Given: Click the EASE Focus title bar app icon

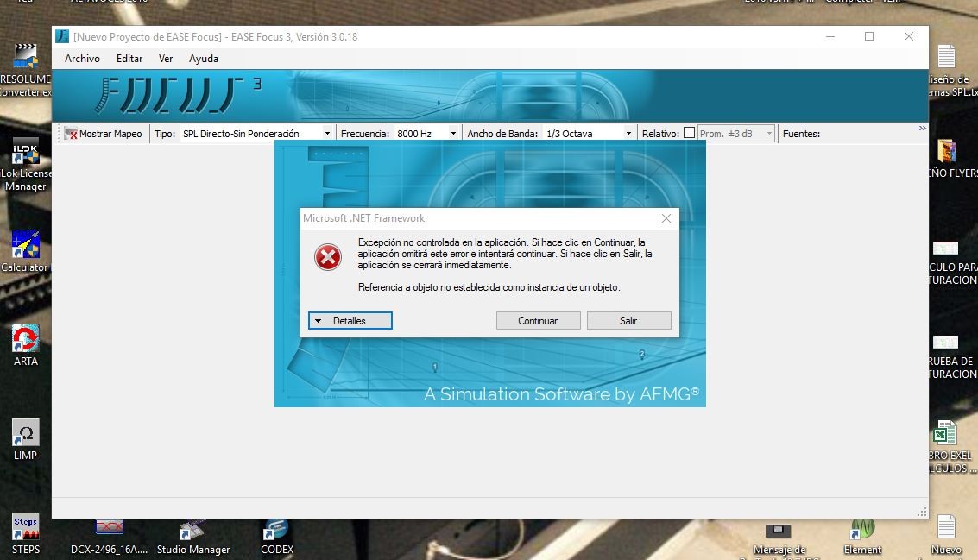Looking at the screenshot, I should pos(62,36).
